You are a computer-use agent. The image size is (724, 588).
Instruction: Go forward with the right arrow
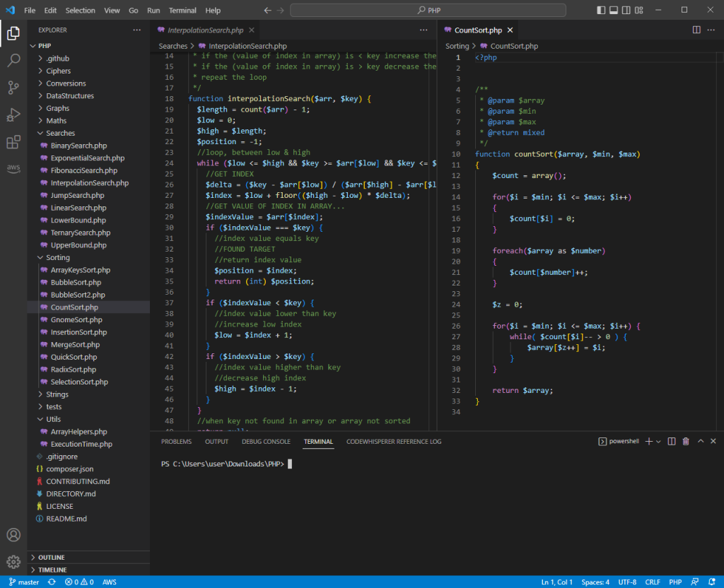tap(280, 10)
